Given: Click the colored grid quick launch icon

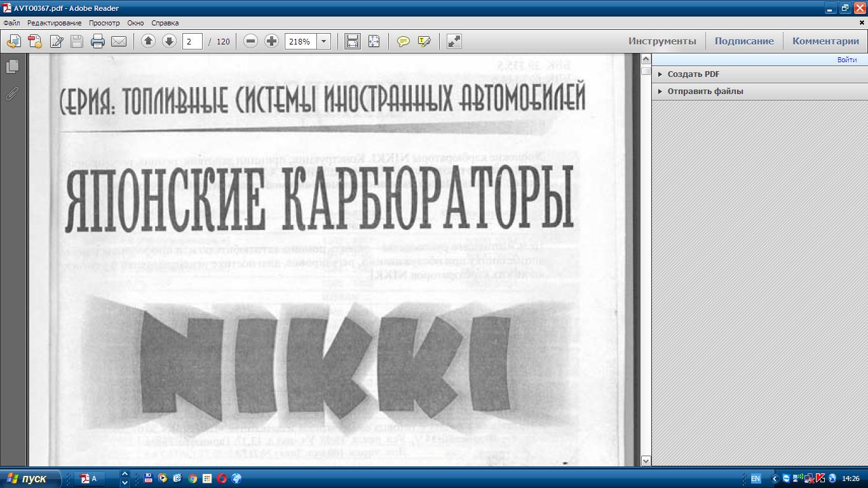Looking at the screenshot, I should coord(207,478).
